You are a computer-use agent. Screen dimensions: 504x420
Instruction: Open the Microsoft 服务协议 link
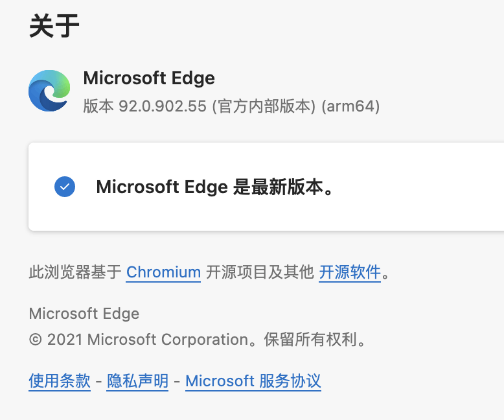click(x=253, y=381)
